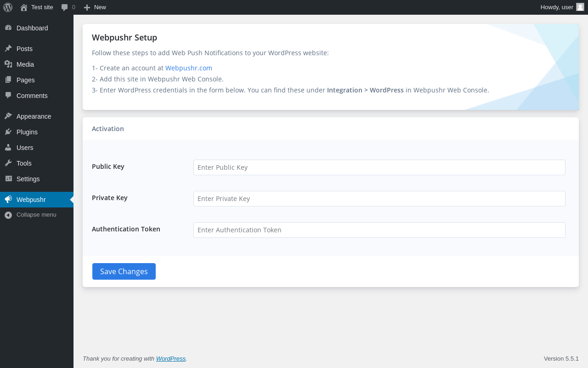Click the Authentication Token label
588x368 pixels.
tap(126, 229)
